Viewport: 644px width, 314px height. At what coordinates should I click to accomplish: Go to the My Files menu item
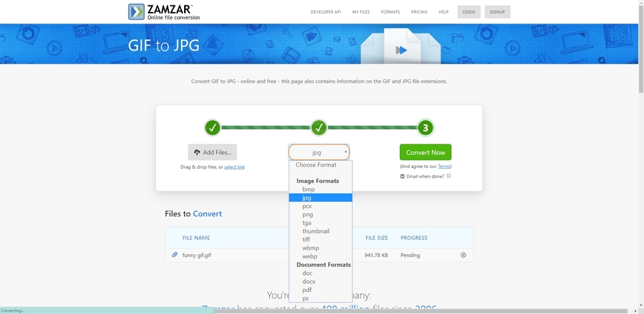[362, 12]
